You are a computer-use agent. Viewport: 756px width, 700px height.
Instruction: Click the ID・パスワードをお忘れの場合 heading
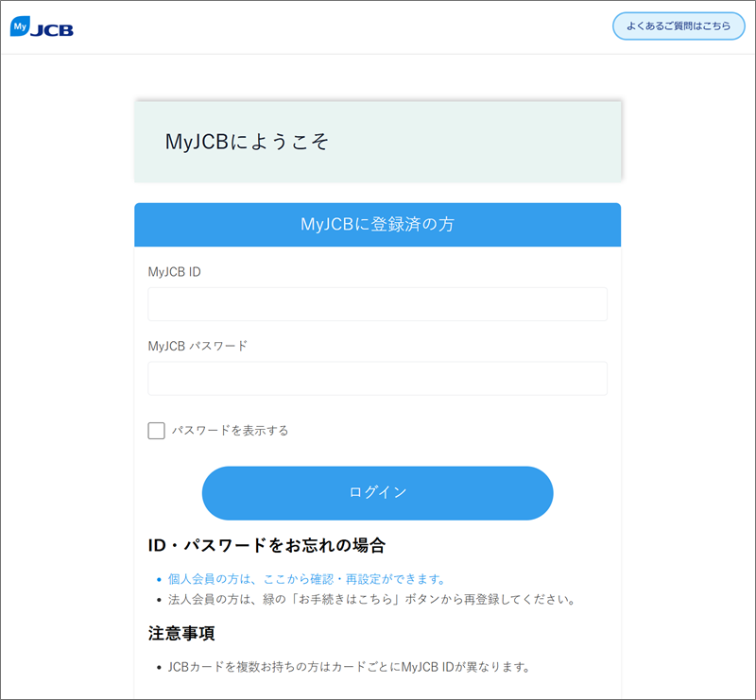(266, 545)
